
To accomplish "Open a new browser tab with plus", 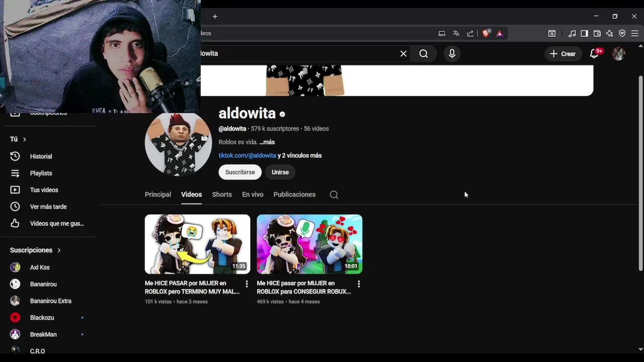I will click(x=215, y=17).
